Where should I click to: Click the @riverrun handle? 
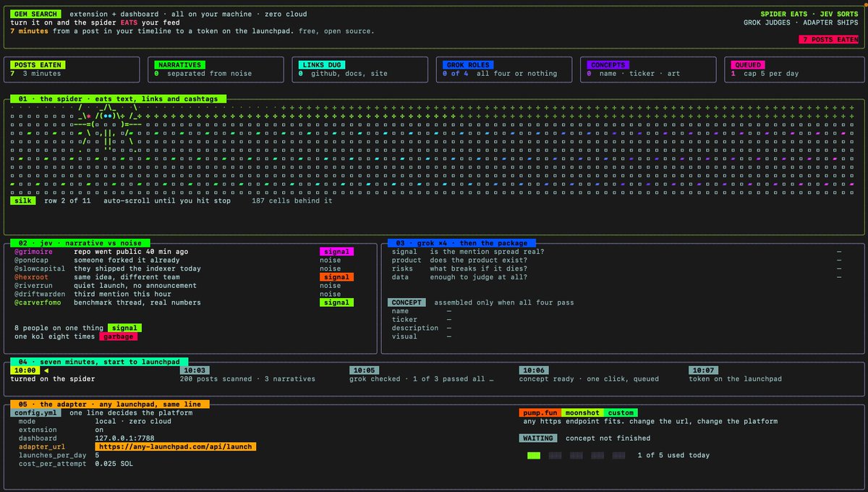(x=33, y=286)
